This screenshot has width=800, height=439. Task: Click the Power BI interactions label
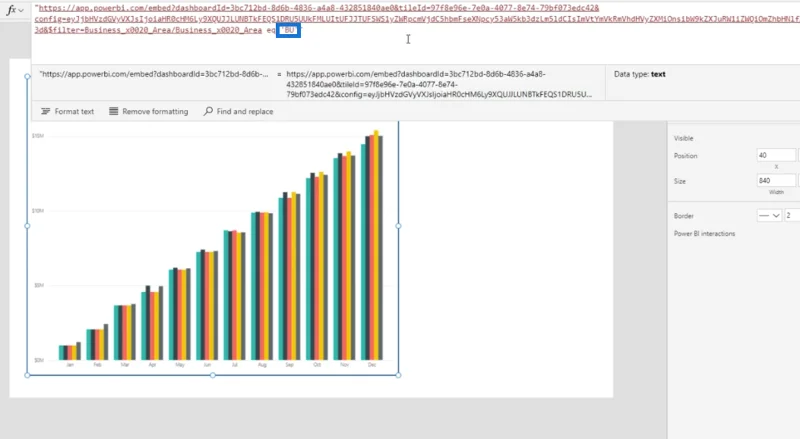click(704, 233)
